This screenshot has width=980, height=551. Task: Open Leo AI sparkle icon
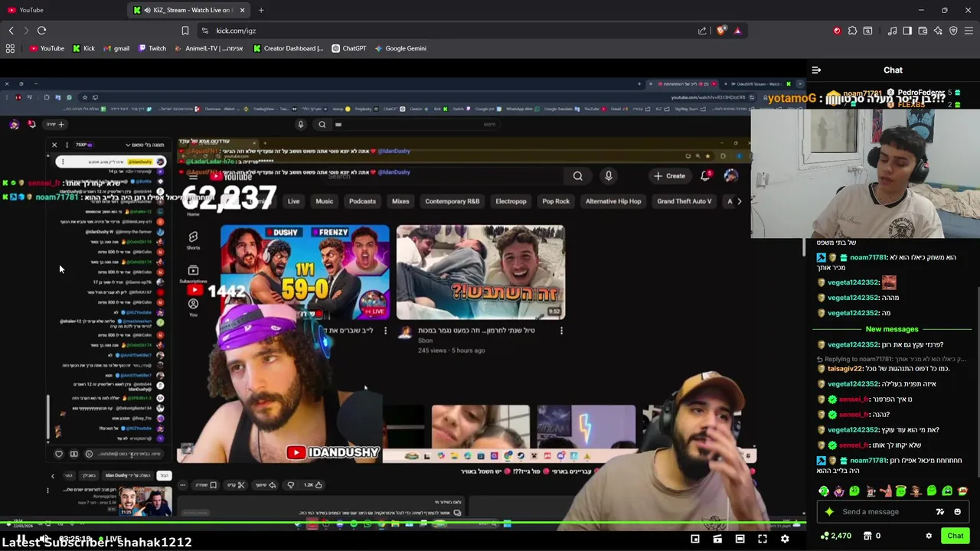(938, 31)
